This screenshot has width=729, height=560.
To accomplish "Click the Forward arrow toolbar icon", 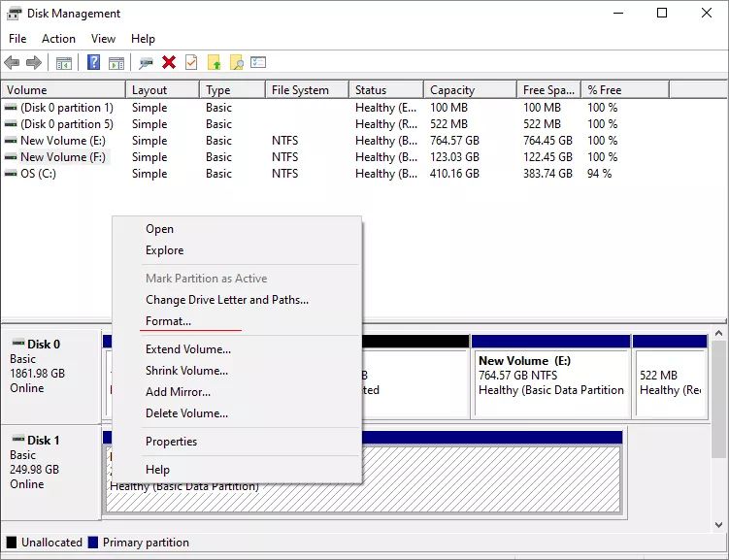I will pos(34,62).
